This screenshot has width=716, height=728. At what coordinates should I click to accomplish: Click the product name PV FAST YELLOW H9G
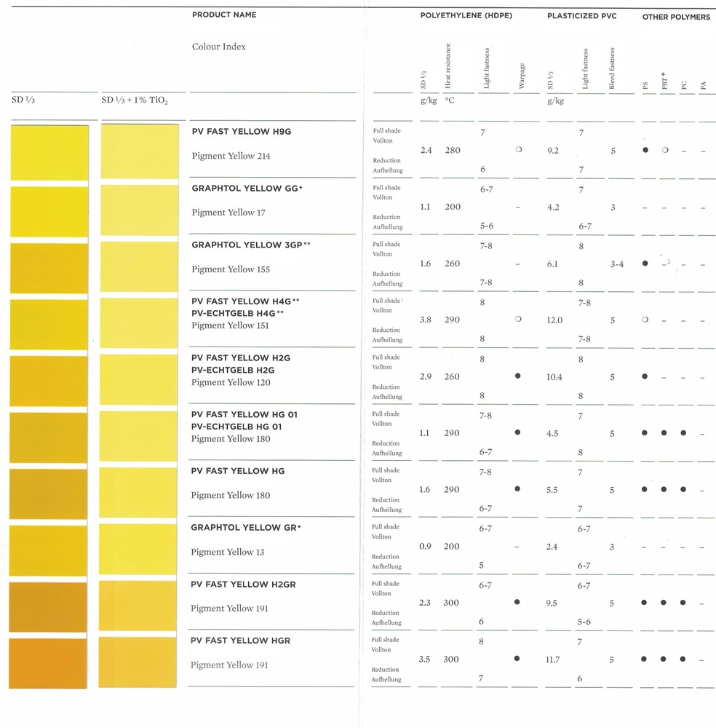(x=242, y=131)
